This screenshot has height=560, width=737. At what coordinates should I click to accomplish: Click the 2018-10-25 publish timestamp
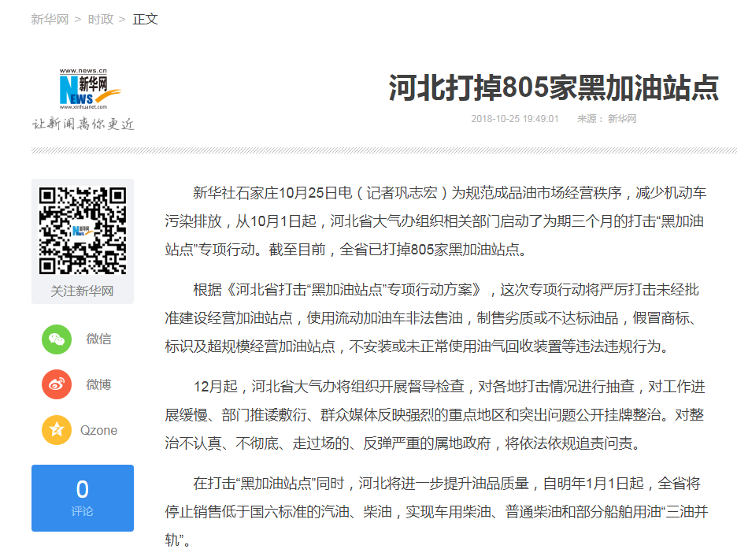(515, 119)
